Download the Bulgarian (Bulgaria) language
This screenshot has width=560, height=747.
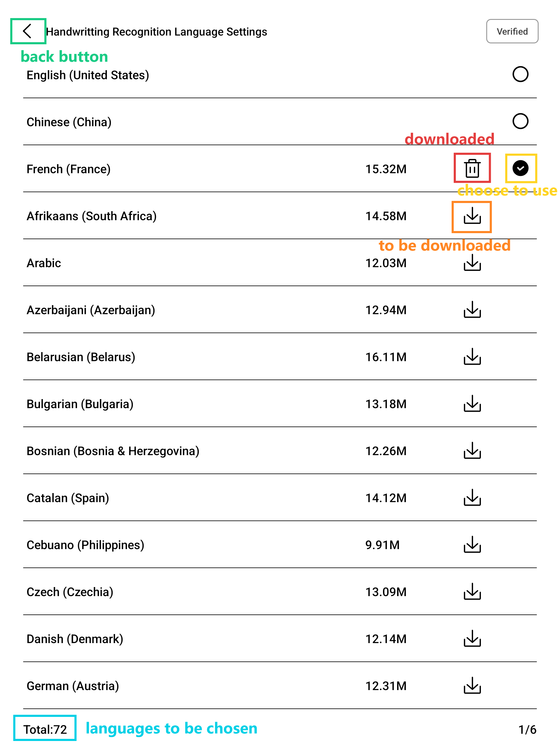472,404
